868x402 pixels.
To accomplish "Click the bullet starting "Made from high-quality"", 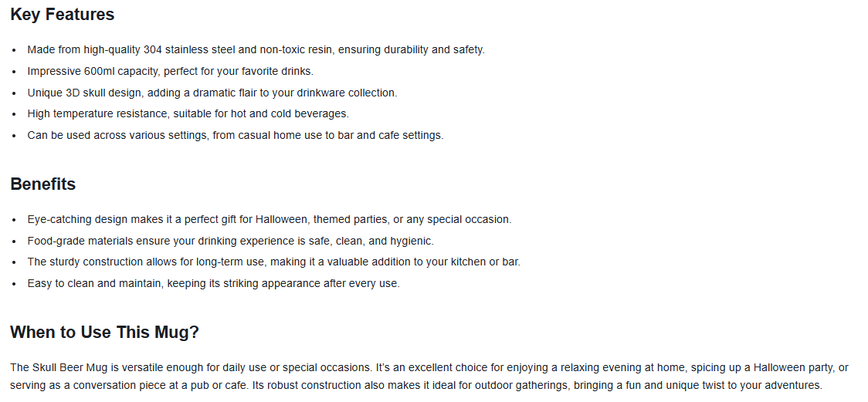I will [256, 49].
